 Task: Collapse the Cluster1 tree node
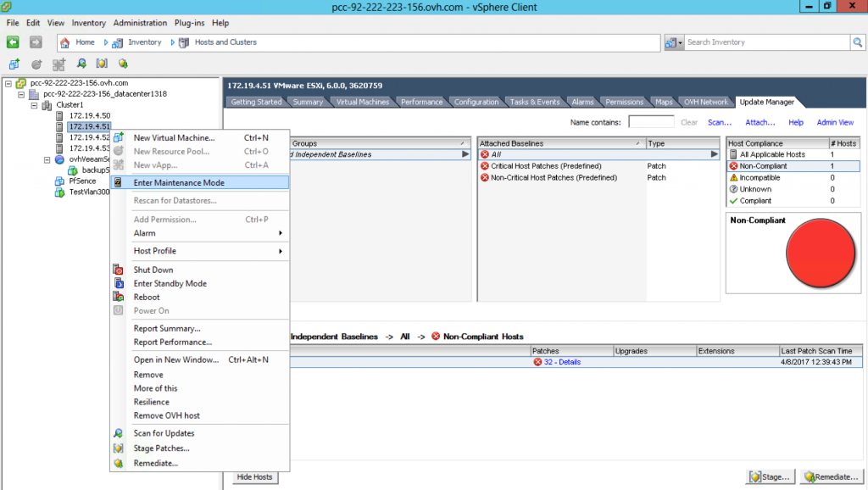point(34,104)
